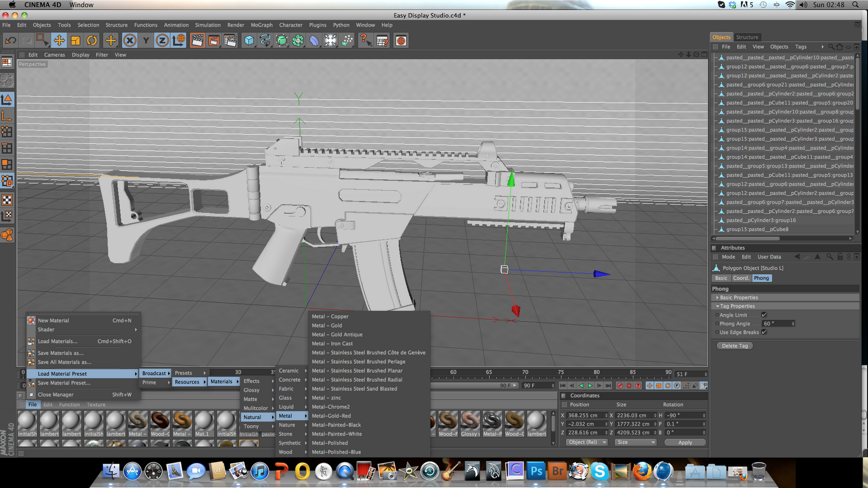Open Content Browser globe icon in toolbar

(401, 40)
